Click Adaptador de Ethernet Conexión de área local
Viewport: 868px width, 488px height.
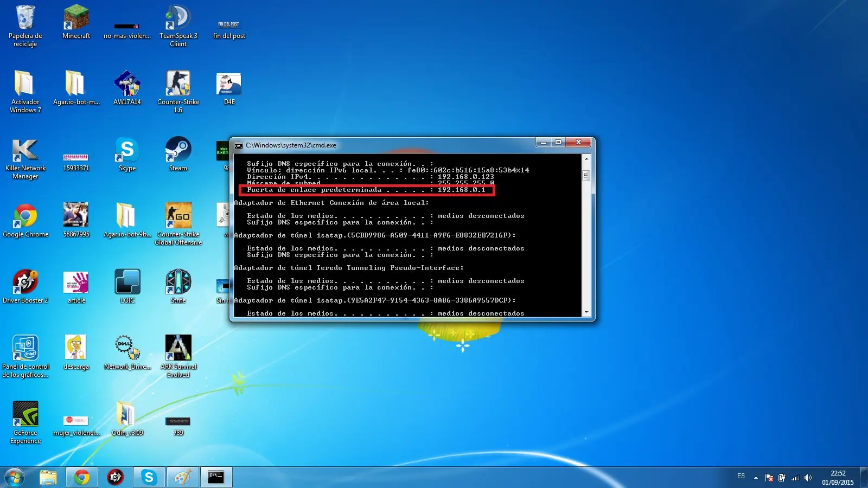click(x=331, y=203)
